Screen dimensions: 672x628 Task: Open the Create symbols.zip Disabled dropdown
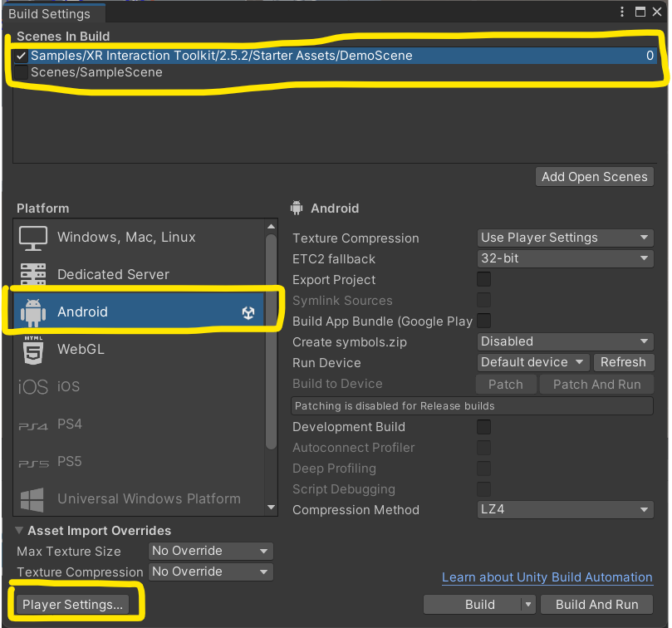click(566, 341)
